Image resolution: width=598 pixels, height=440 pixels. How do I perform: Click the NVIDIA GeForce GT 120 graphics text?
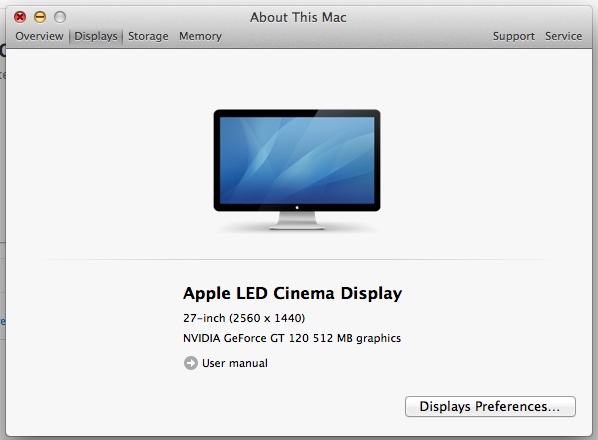point(292,338)
